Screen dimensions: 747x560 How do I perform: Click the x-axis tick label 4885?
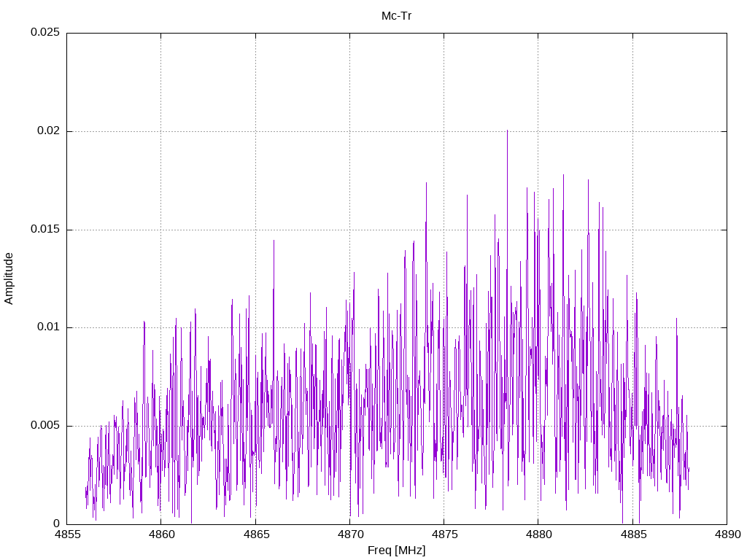[632, 534]
